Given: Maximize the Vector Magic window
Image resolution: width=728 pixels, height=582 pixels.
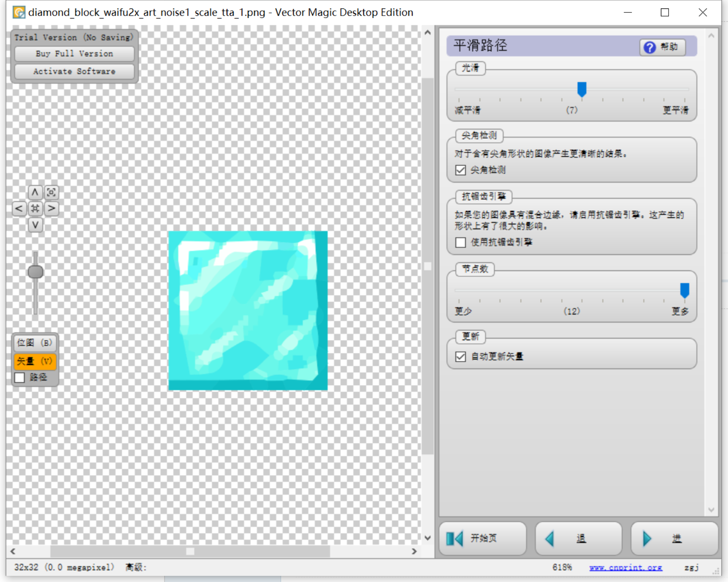Looking at the screenshot, I should click(x=665, y=12).
